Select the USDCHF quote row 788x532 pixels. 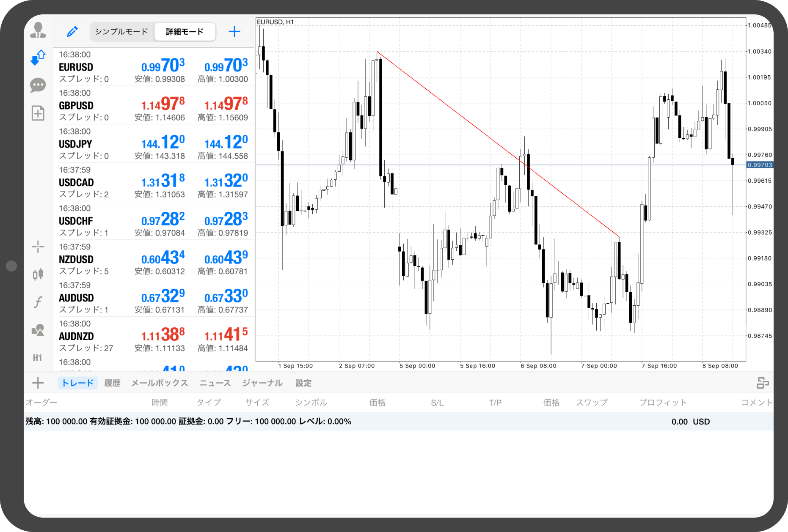(x=154, y=221)
